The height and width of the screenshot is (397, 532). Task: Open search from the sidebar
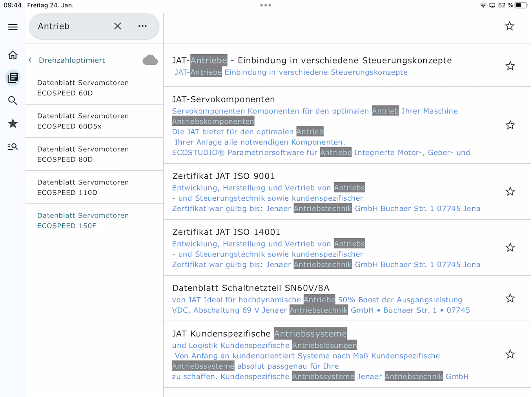coord(13,101)
